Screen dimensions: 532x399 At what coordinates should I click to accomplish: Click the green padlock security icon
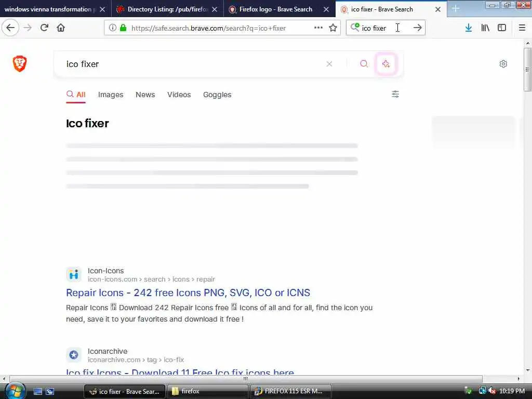[x=123, y=28]
